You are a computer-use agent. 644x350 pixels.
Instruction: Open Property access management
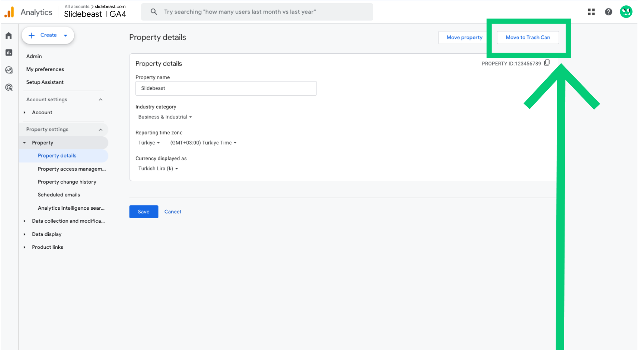pos(72,169)
